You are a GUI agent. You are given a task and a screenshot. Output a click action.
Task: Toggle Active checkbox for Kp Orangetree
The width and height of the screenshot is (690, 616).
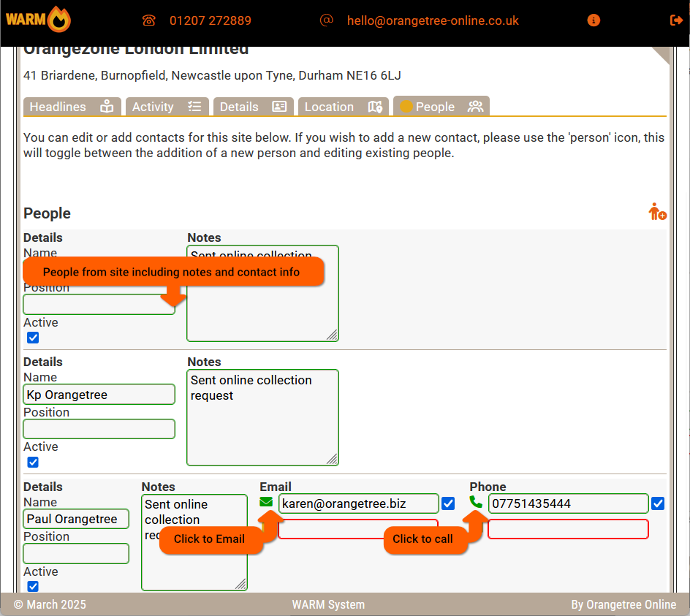[33, 462]
